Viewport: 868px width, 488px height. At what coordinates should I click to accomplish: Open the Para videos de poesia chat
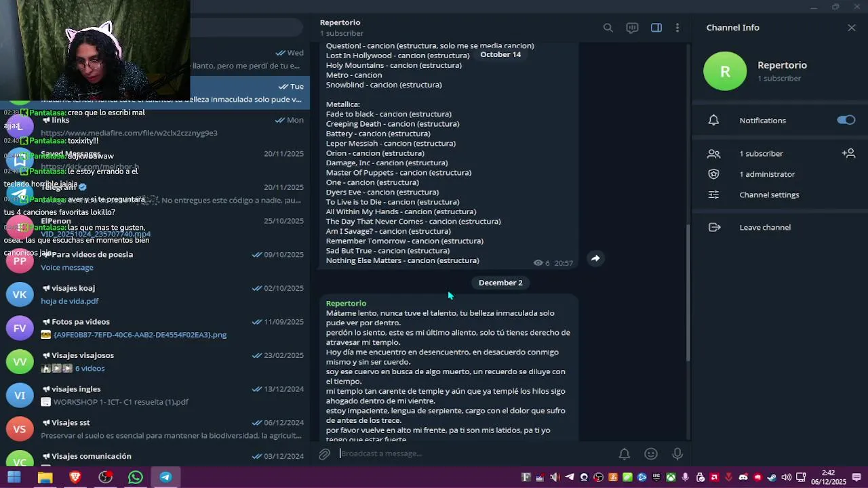155,261
